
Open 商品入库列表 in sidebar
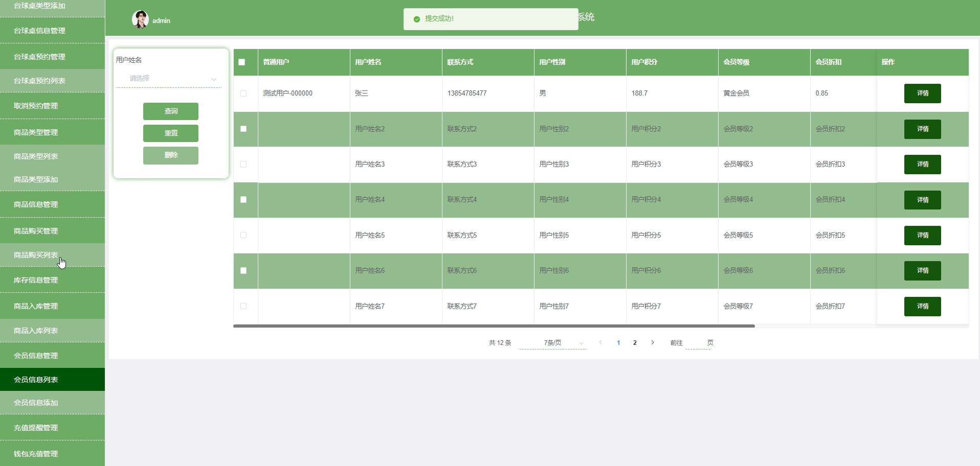(52, 331)
